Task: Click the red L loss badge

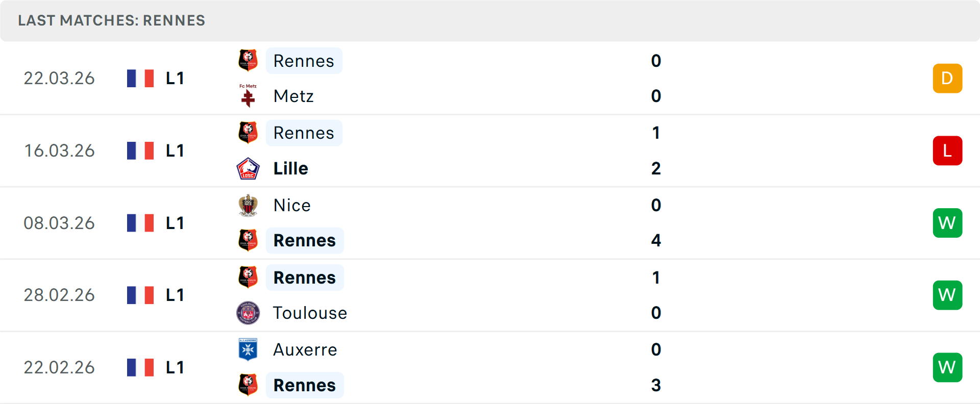Action: tap(947, 150)
